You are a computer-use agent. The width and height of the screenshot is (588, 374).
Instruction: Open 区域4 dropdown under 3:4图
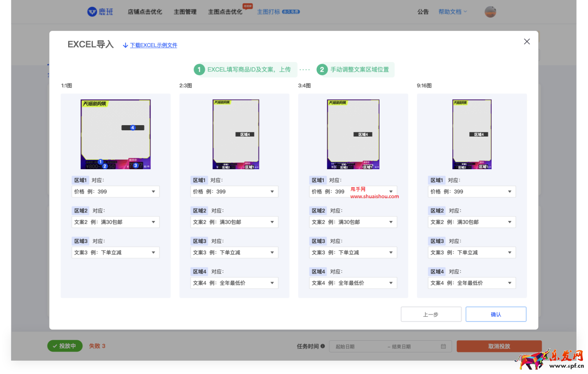(353, 283)
